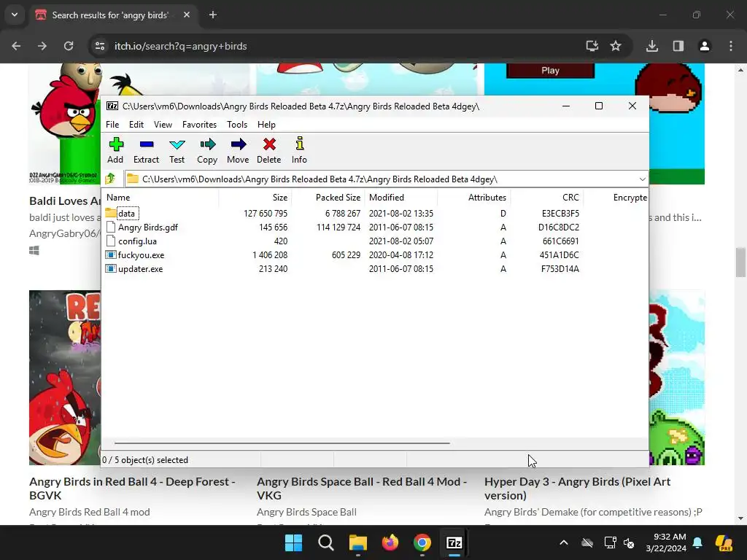747x560 pixels.
Task: Run Test on the archive
Action: (177, 150)
